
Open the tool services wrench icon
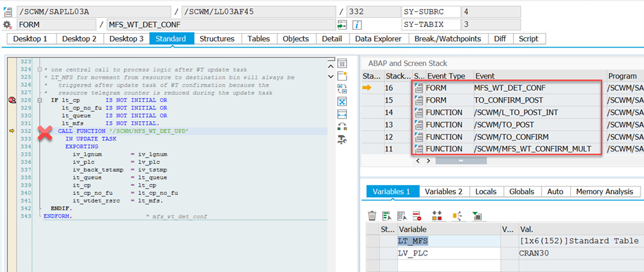pos(342,139)
